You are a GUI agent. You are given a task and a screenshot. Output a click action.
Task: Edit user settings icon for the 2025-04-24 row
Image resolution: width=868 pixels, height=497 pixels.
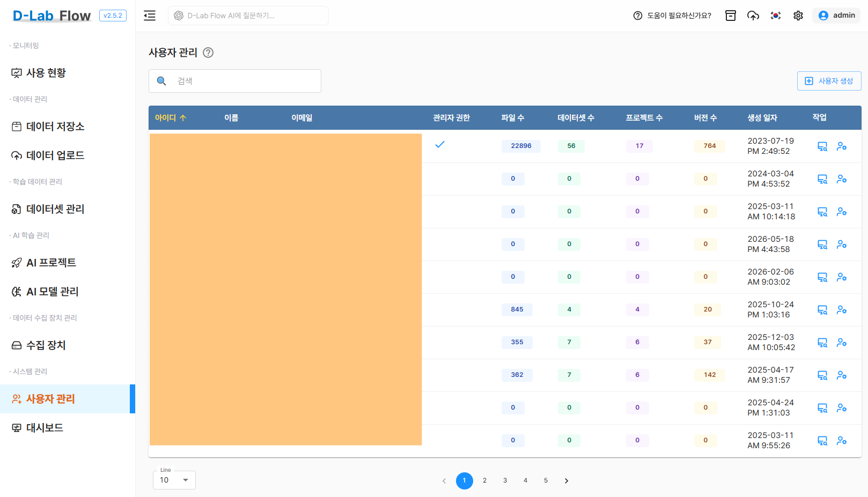(842, 408)
